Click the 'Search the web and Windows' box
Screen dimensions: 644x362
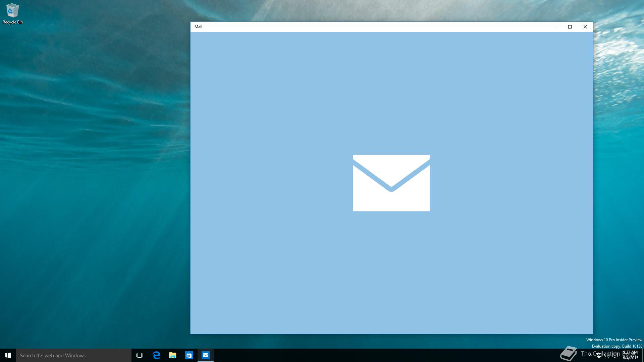point(74,355)
